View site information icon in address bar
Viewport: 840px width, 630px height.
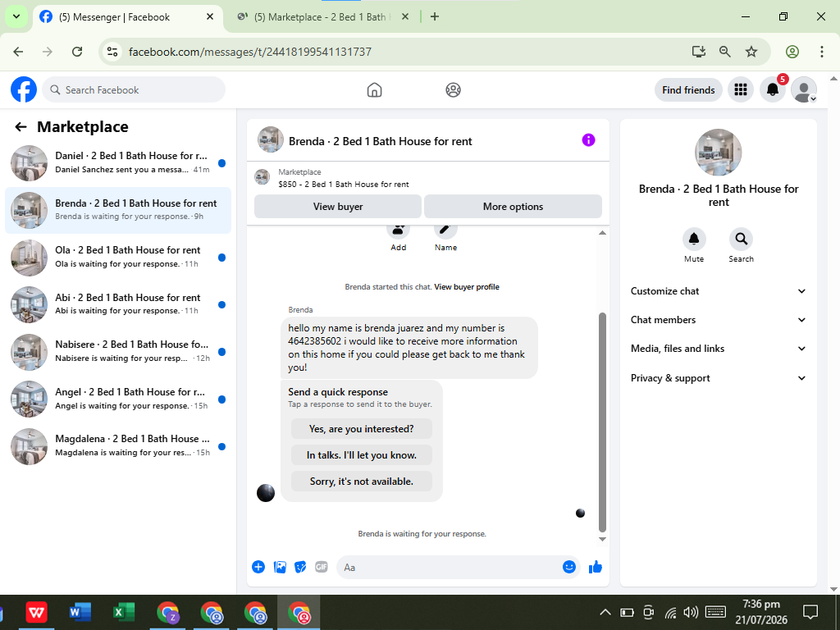tap(112, 52)
